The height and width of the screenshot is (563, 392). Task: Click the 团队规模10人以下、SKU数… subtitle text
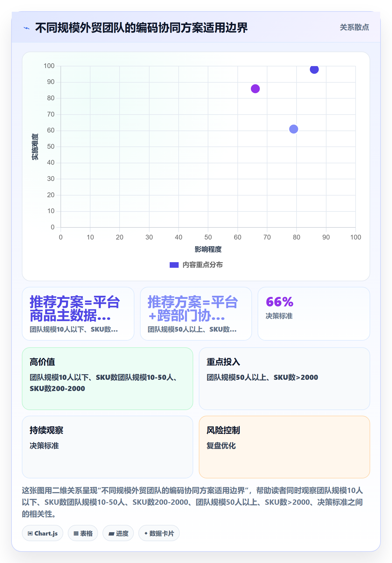(74, 329)
